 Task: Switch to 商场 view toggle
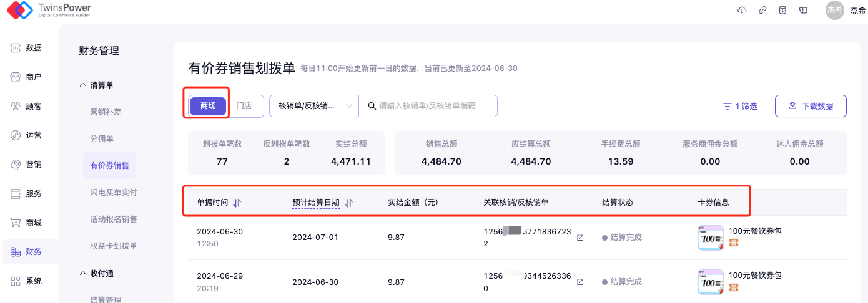coord(208,106)
